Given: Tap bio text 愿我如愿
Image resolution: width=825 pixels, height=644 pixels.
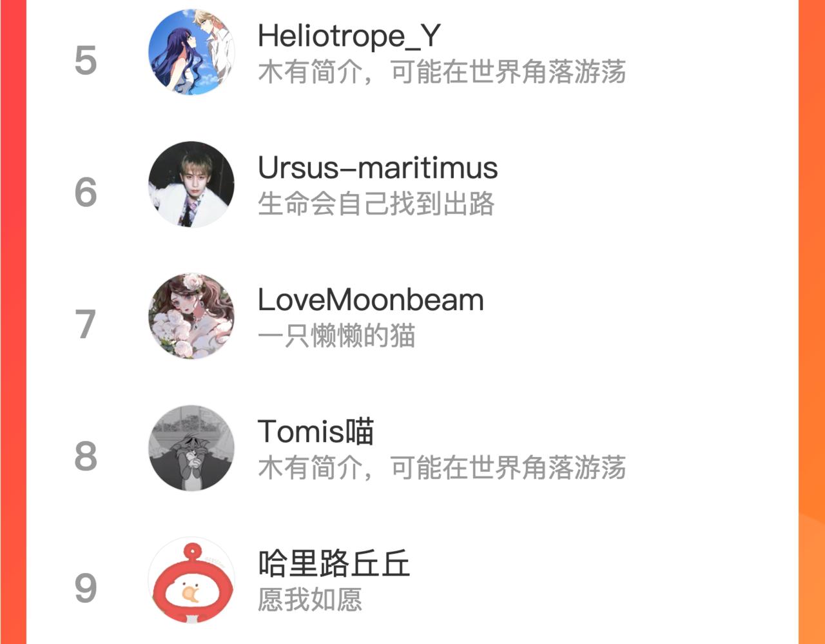Looking at the screenshot, I should click(x=310, y=600).
